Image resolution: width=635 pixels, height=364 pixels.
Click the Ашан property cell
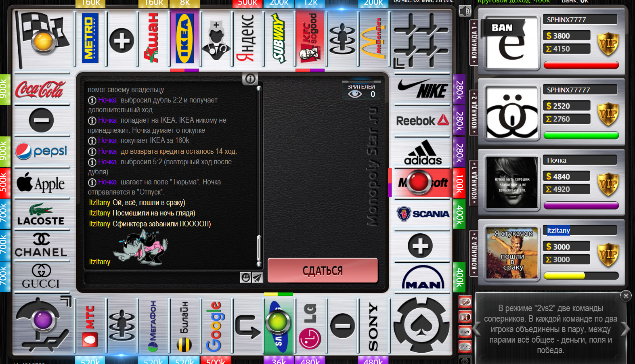[153, 39]
